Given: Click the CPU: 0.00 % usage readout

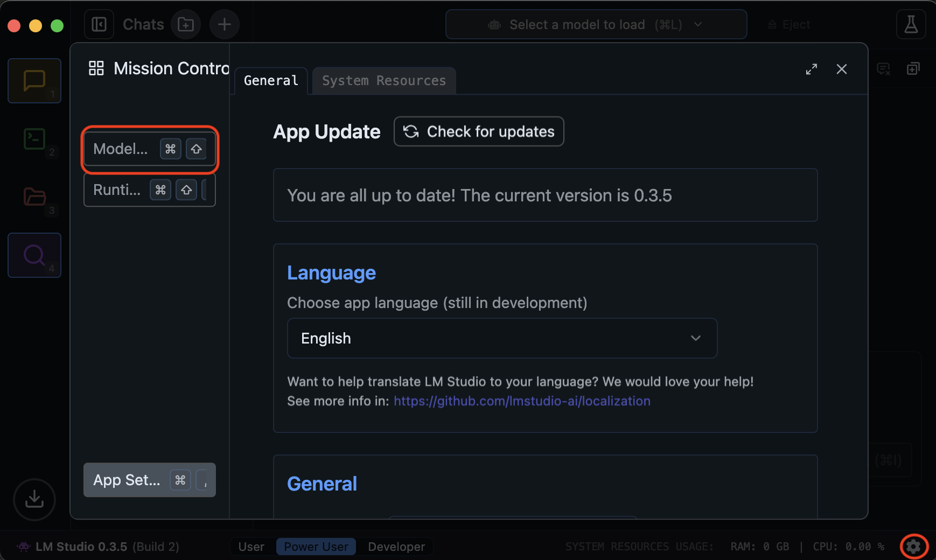Looking at the screenshot, I should click(848, 547).
